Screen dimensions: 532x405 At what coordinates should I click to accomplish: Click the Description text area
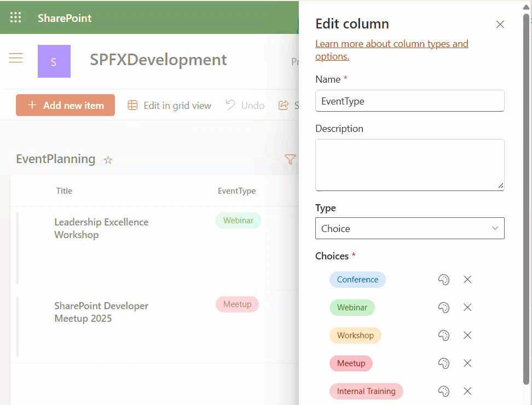pos(409,165)
